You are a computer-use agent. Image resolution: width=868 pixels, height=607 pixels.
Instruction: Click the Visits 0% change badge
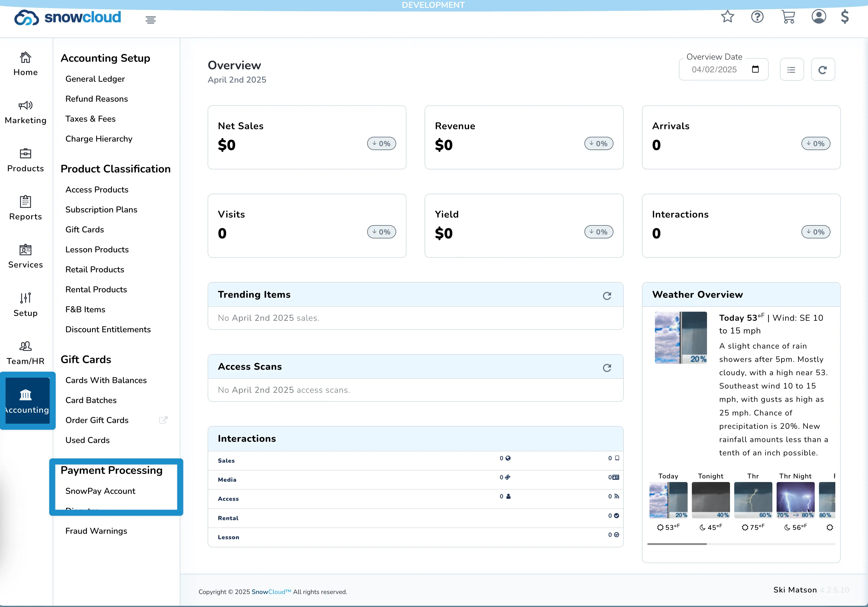pyautogui.click(x=381, y=232)
